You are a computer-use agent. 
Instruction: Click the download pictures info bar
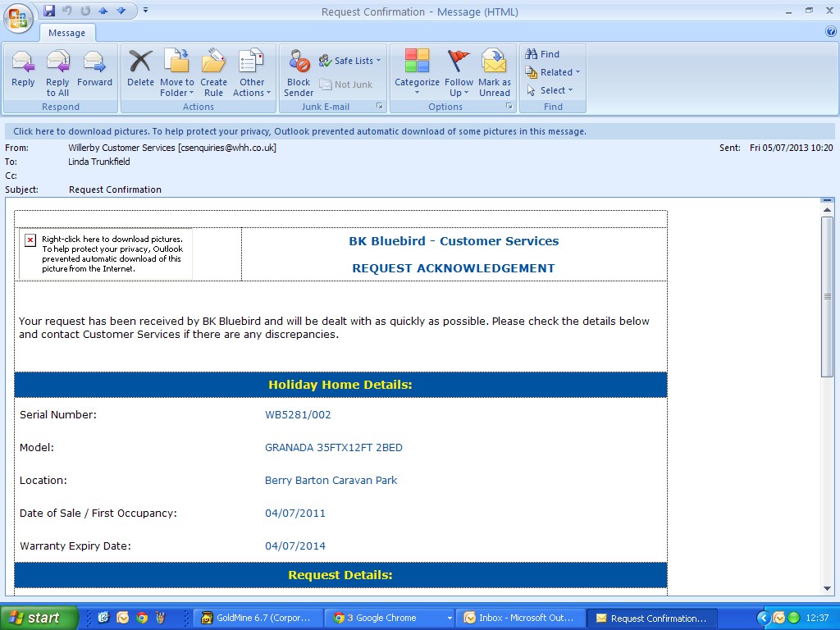pyautogui.click(x=299, y=131)
